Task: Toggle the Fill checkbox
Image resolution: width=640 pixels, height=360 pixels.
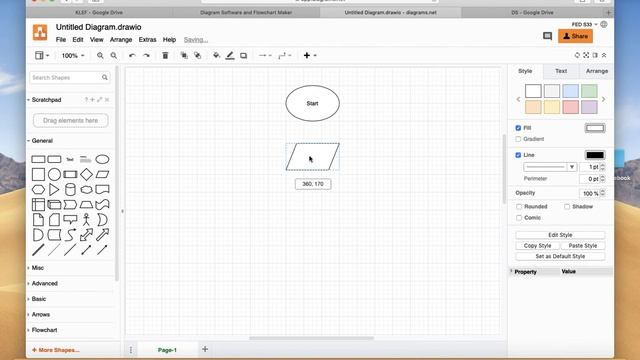Action: pyautogui.click(x=518, y=128)
